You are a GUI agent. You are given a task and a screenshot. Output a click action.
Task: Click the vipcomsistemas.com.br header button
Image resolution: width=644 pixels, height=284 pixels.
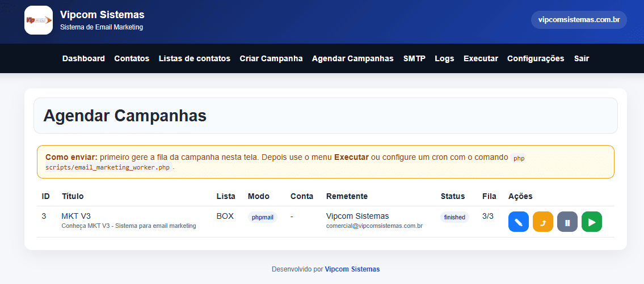[x=579, y=20]
